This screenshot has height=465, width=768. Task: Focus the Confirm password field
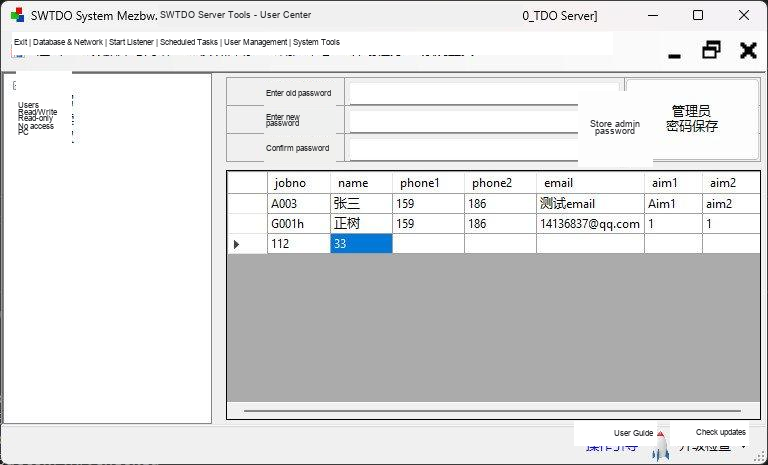click(463, 149)
